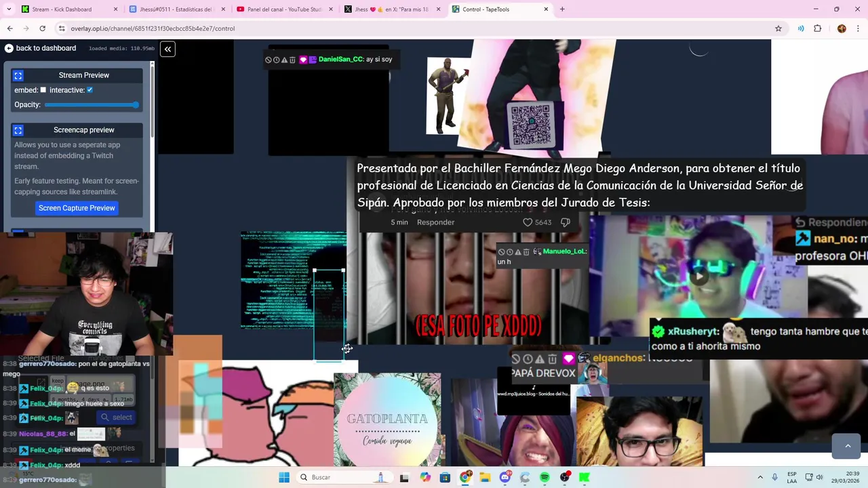The width and height of the screenshot is (868, 488).
Task: Open Chrome three-dot menu
Action: 858,28
